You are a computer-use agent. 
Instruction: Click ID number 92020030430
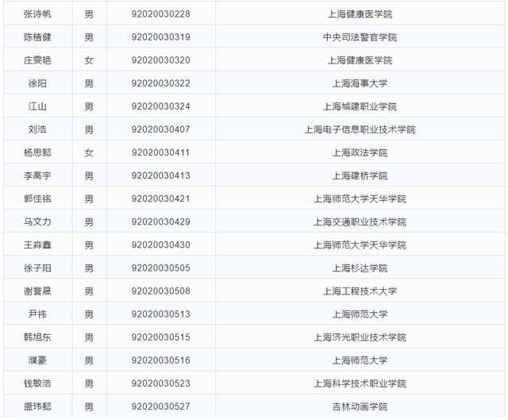(160, 245)
